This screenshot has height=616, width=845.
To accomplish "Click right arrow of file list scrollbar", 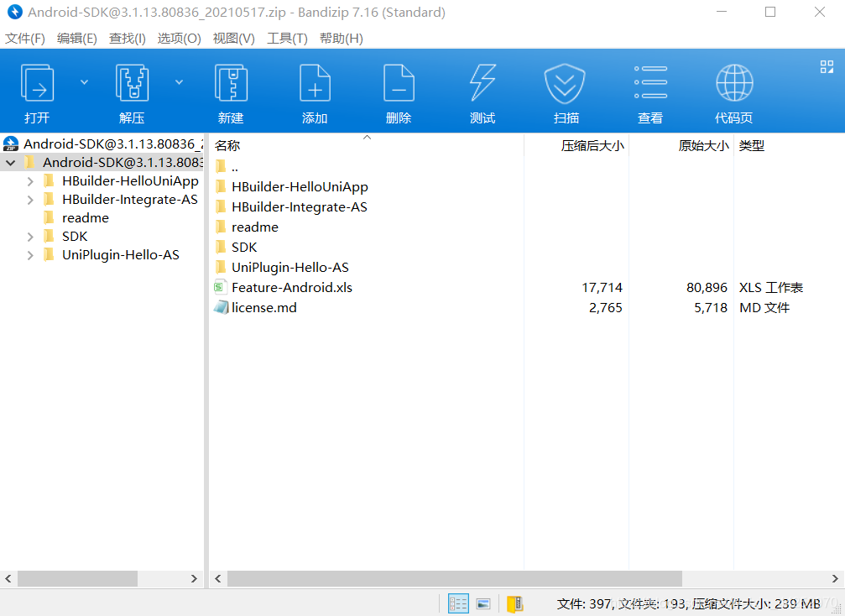I will click(835, 578).
